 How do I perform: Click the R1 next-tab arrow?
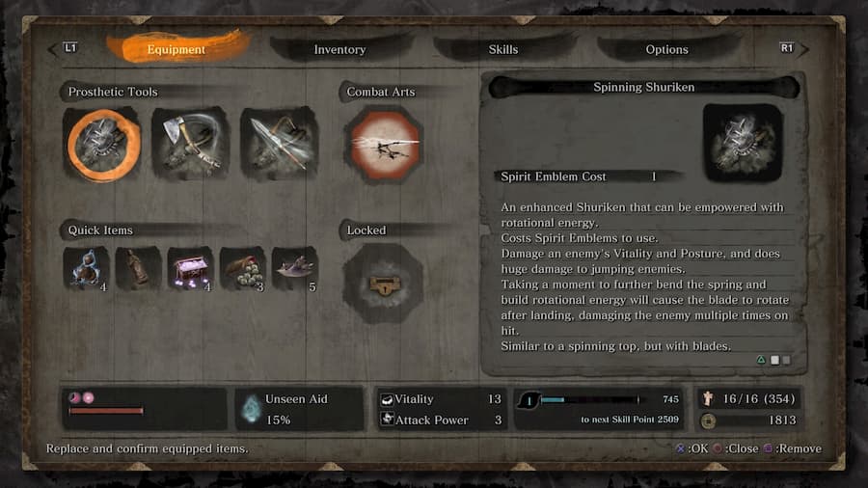[795, 48]
